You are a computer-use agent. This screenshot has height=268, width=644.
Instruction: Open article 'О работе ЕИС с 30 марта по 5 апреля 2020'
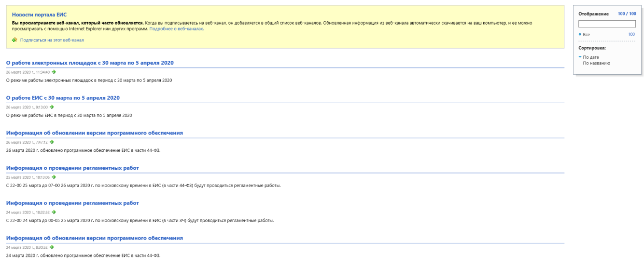coord(63,98)
